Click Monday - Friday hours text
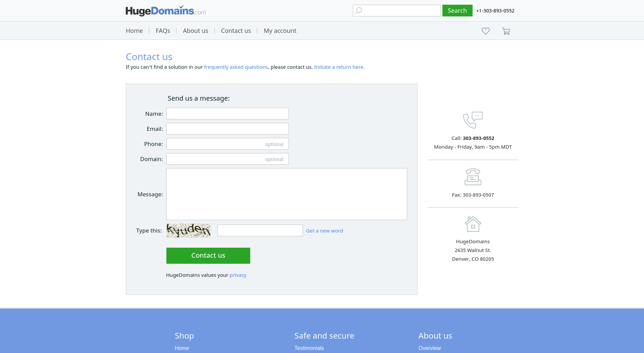 473,147
